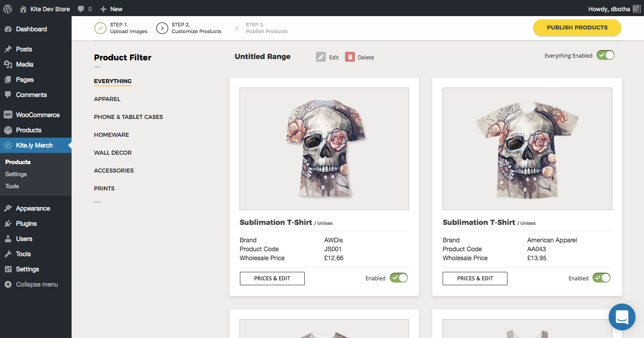Click the Tools wrench icon
The width and height of the screenshot is (644, 338).
click(8, 254)
